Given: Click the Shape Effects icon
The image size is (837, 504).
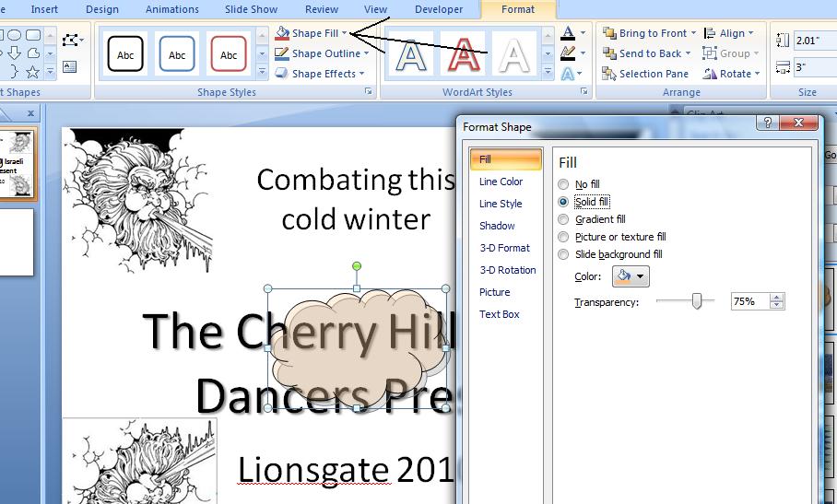Looking at the screenshot, I should 282,74.
